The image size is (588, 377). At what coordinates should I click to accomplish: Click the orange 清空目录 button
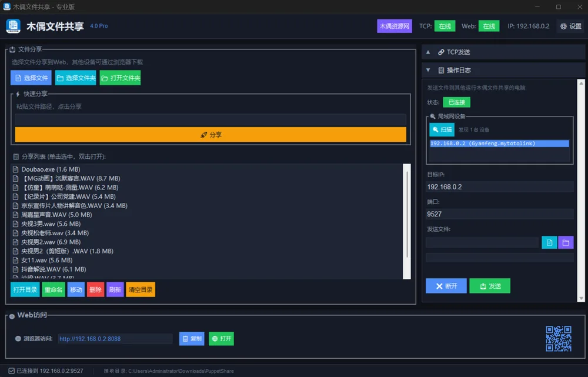pos(141,289)
